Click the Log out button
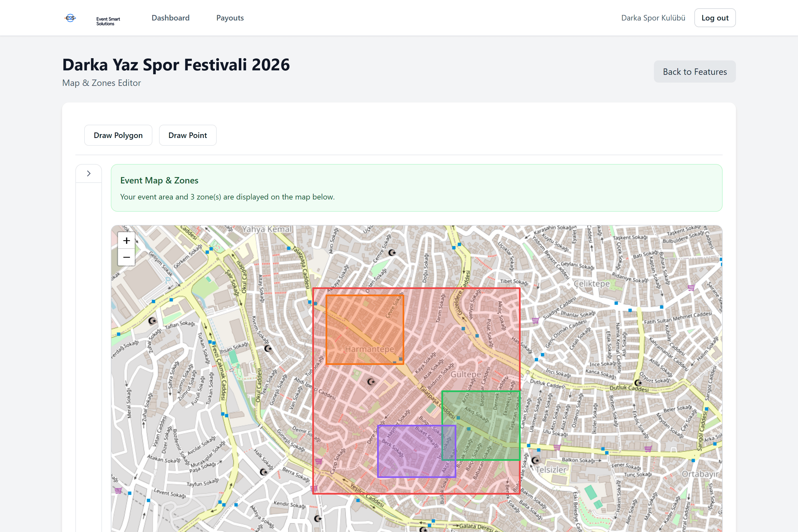The height and width of the screenshot is (532, 798). 715,18
